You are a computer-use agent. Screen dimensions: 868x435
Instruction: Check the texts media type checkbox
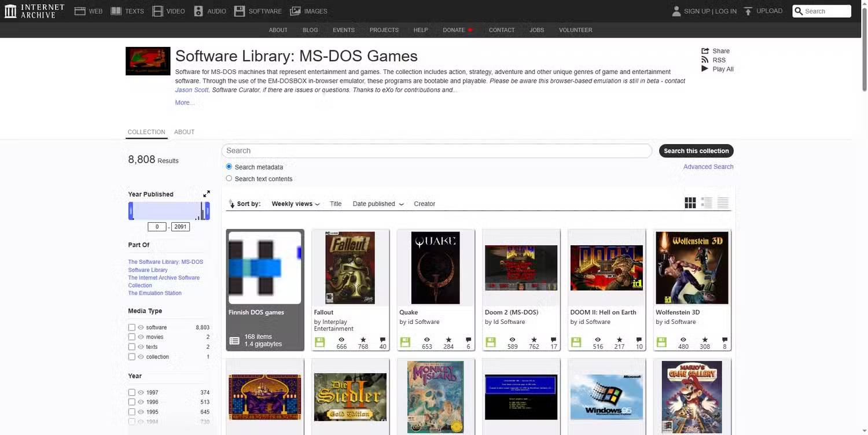(132, 347)
